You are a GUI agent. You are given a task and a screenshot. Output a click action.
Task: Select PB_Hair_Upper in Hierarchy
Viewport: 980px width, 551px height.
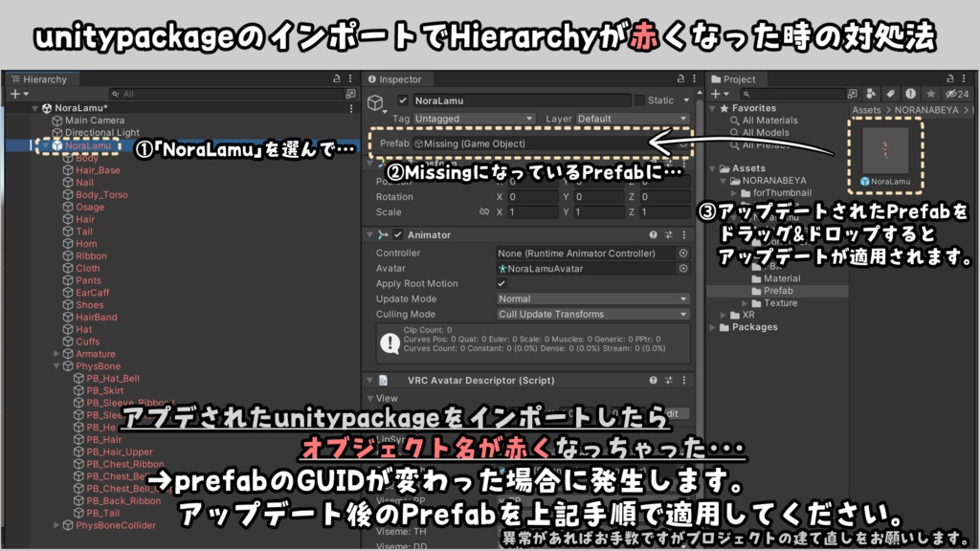120,452
